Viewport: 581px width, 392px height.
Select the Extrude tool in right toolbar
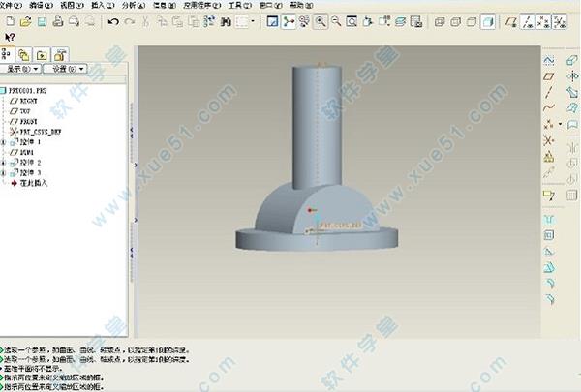coord(572,60)
